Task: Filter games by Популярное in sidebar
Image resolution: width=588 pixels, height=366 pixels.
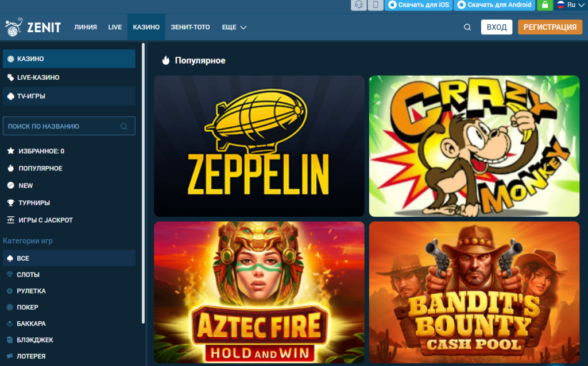Action: tap(41, 168)
